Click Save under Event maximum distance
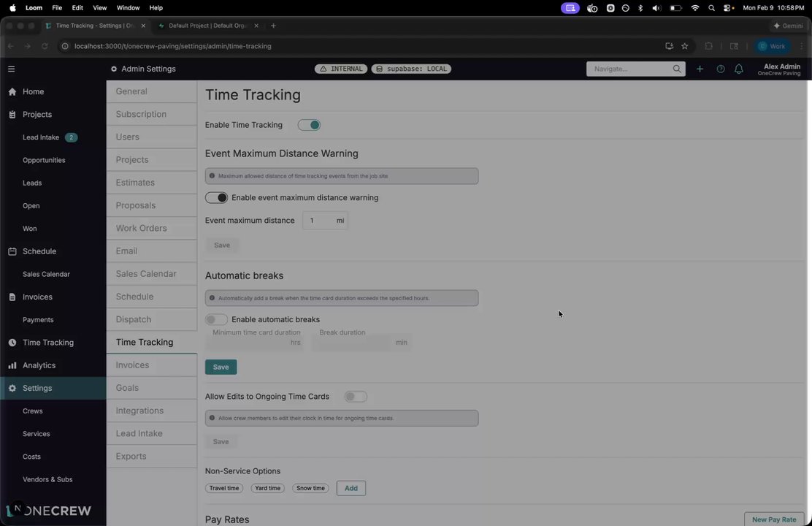Image resolution: width=812 pixels, height=526 pixels. coord(222,245)
